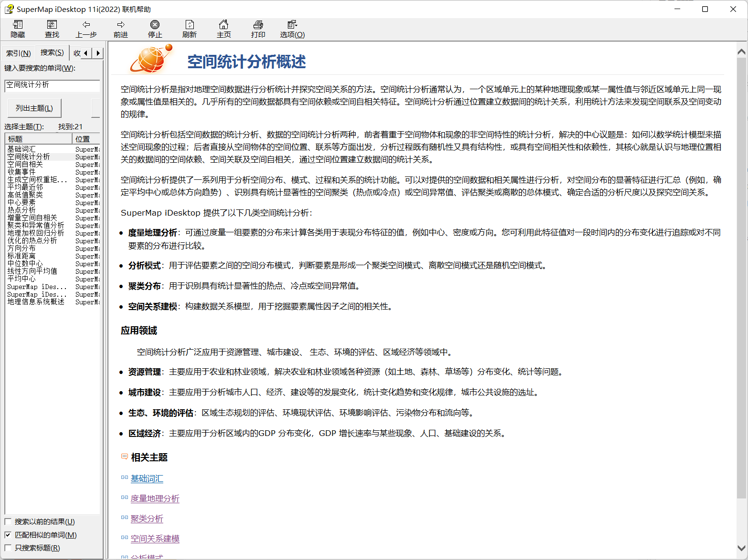The width and height of the screenshot is (748, 560).
Task: Sort results by the 标题 column header
Action: pyautogui.click(x=39, y=139)
